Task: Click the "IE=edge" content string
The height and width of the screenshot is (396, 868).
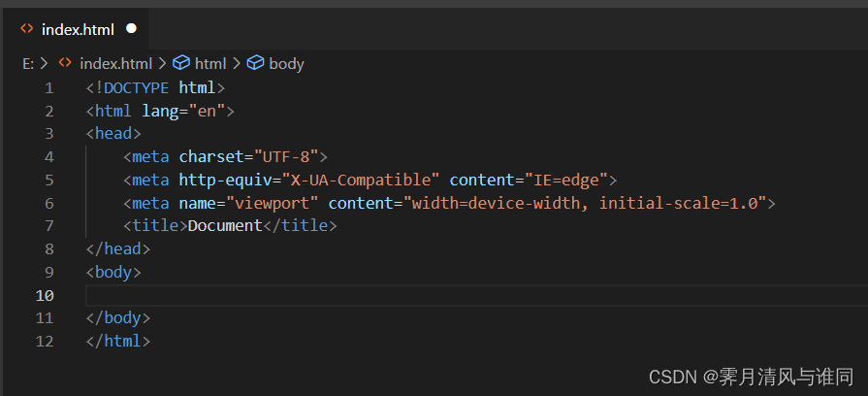Action: [565, 180]
